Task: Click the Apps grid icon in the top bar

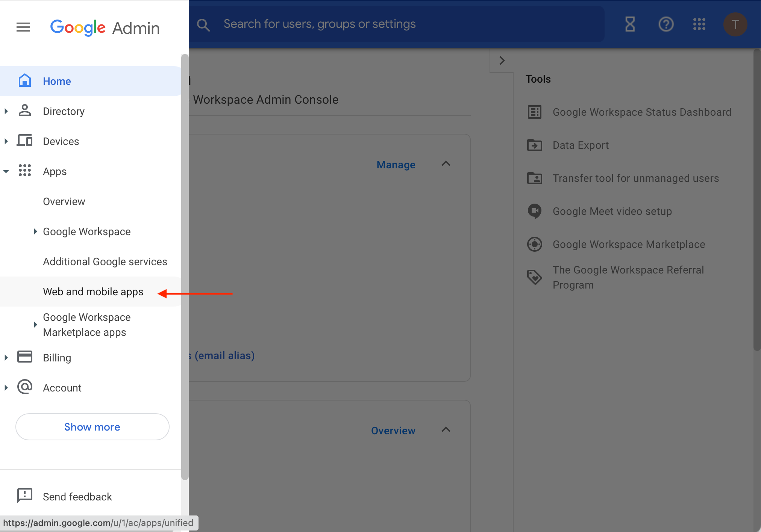Action: point(699,24)
